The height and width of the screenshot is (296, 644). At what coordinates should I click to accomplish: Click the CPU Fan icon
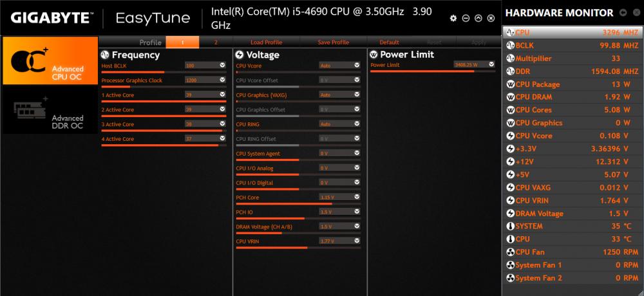tap(511, 252)
